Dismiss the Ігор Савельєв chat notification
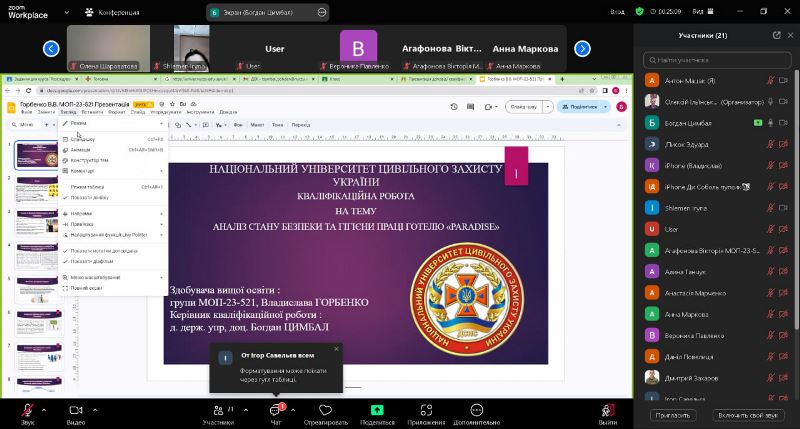 pyautogui.click(x=336, y=349)
